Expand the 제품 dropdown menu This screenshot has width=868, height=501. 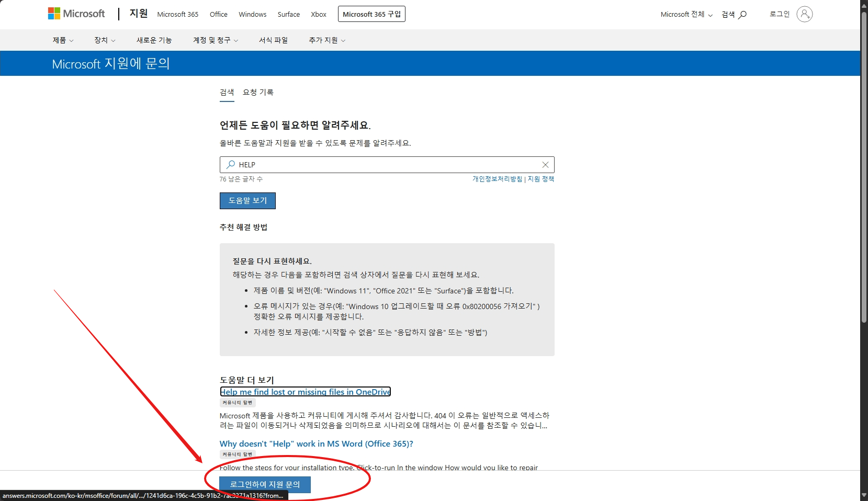click(63, 40)
